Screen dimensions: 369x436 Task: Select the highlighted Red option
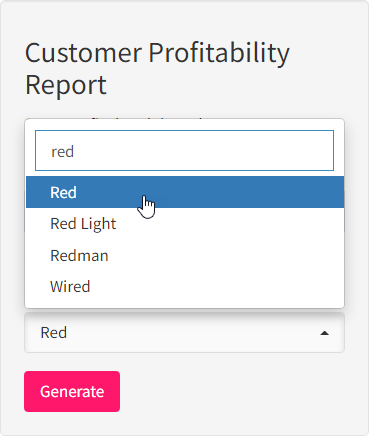click(x=185, y=192)
